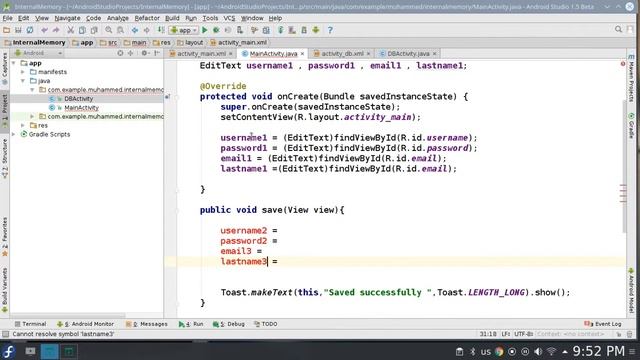This screenshot has height=360, width=640.
Task: Open the app run configuration dropdown
Action: point(184,30)
